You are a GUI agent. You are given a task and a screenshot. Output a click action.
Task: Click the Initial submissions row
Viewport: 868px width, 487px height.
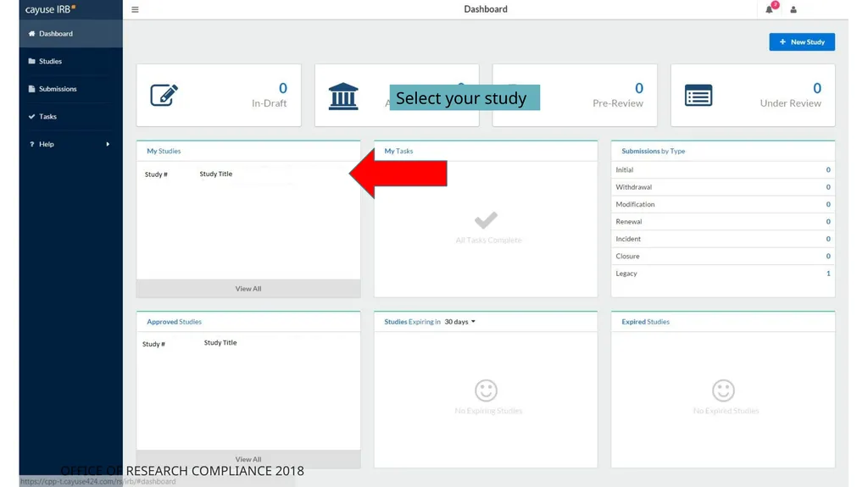(x=723, y=170)
